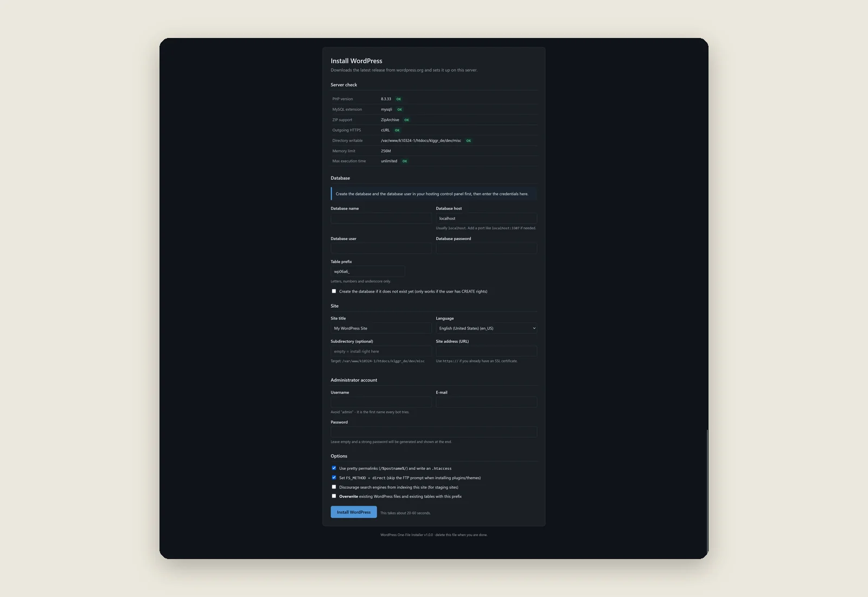The image size is (868, 597).
Task: Click the Administrator account section heading
Action: pos(354,380)
